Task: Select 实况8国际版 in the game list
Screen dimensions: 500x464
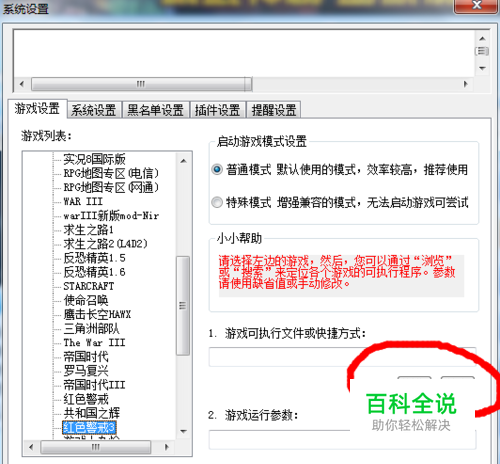Action: point(95,159)
